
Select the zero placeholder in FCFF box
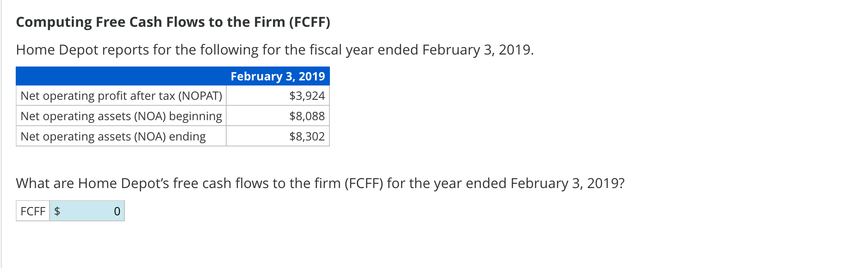point(117,211)
